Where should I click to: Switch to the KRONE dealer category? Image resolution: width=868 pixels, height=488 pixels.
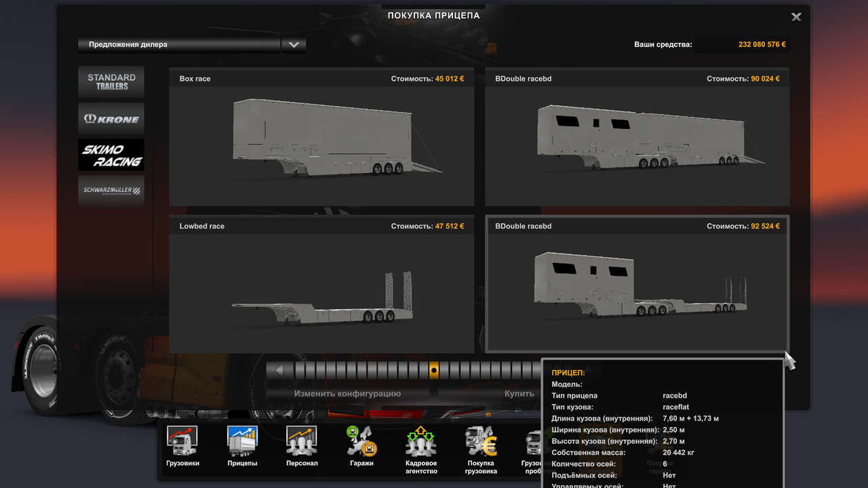(111, 118)
